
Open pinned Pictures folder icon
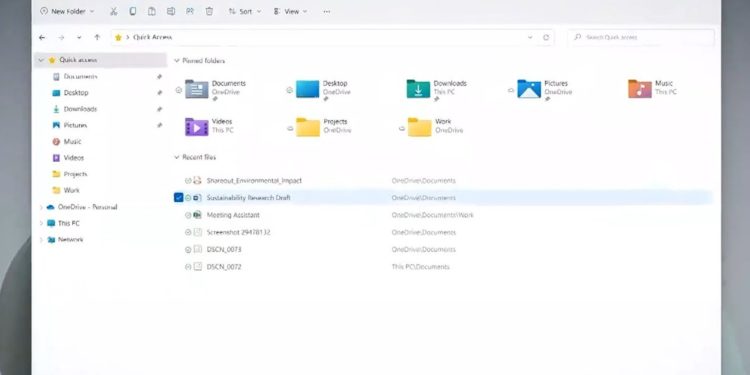pyautogui.click(x=529, y=89)
